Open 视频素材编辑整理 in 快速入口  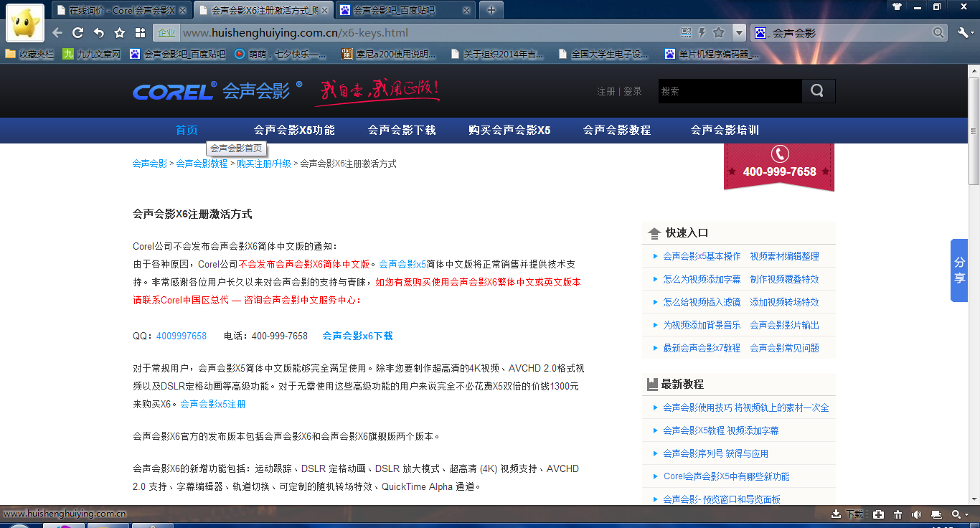[x=784, y=256]
